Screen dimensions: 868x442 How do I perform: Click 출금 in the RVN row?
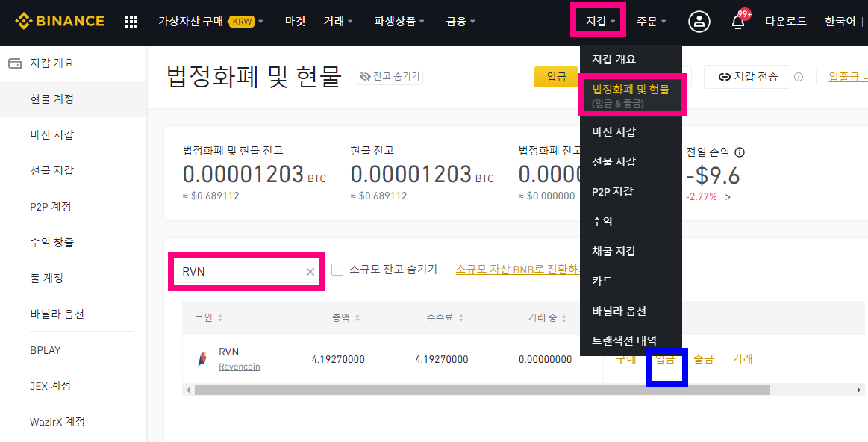(x=704, y=359)
